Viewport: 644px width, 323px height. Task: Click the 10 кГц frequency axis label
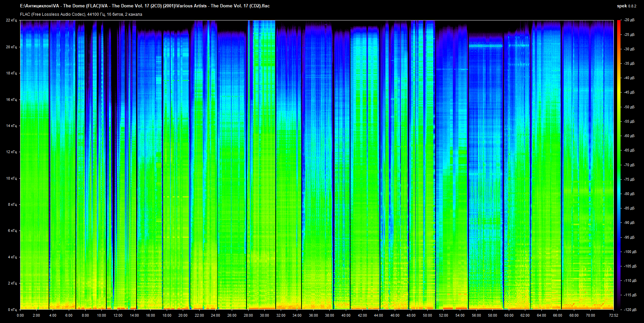11,178
